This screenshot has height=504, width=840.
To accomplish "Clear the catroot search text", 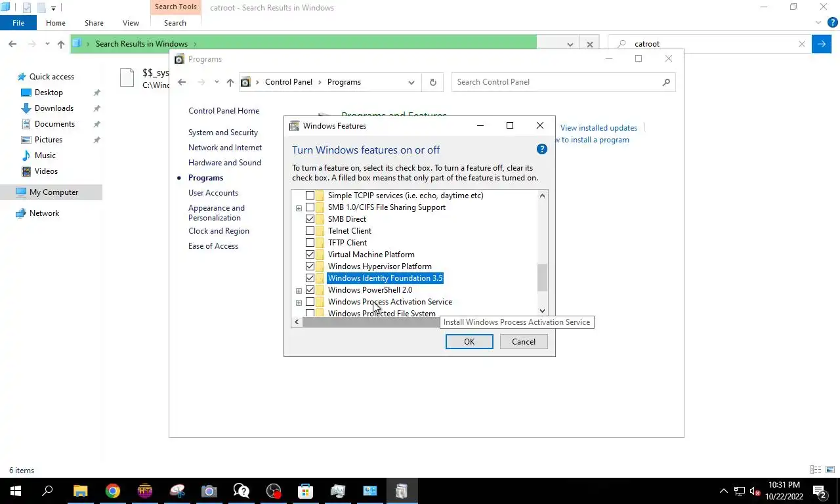I will (801, 44).
